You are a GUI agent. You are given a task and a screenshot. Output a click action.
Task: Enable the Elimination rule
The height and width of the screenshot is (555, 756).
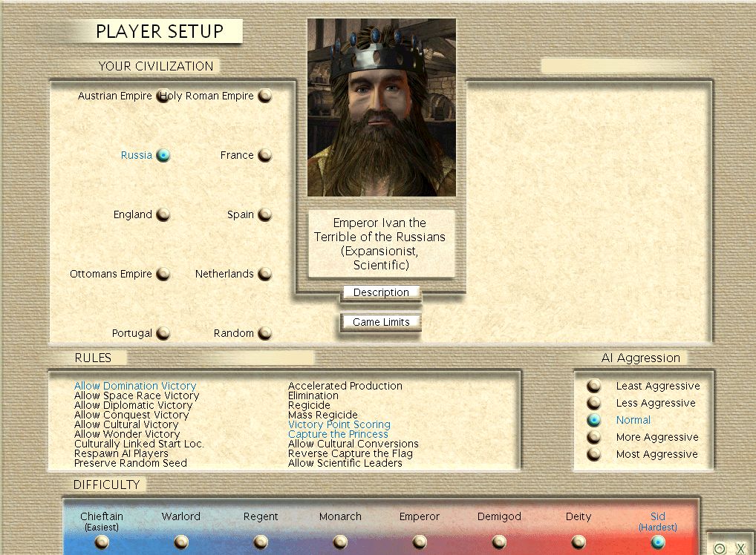(313, 395)
